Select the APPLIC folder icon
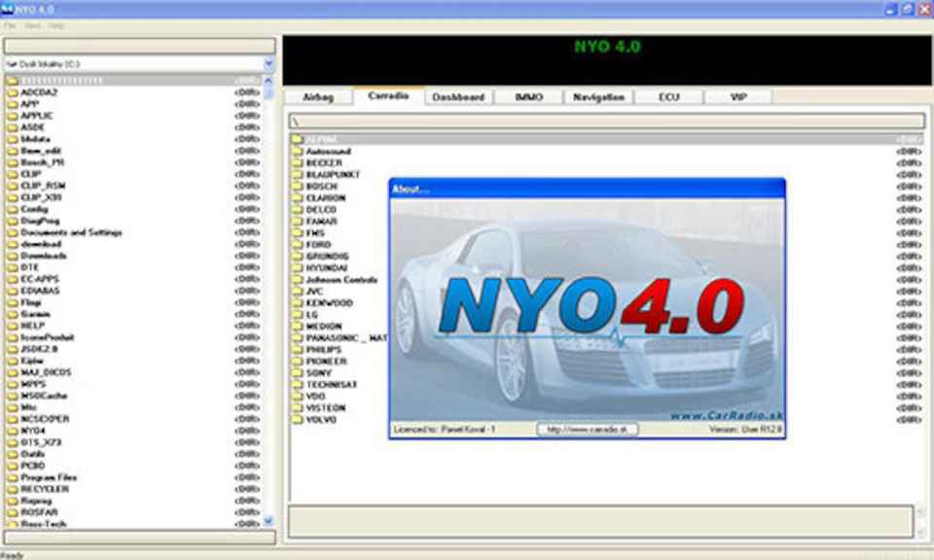Viewport: 934px width, 560px height. [12, 116]
